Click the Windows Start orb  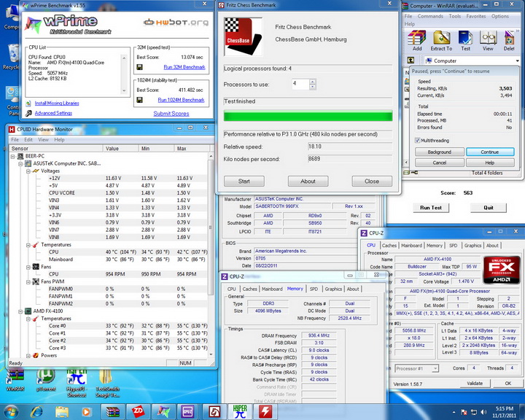pos(12,412)
